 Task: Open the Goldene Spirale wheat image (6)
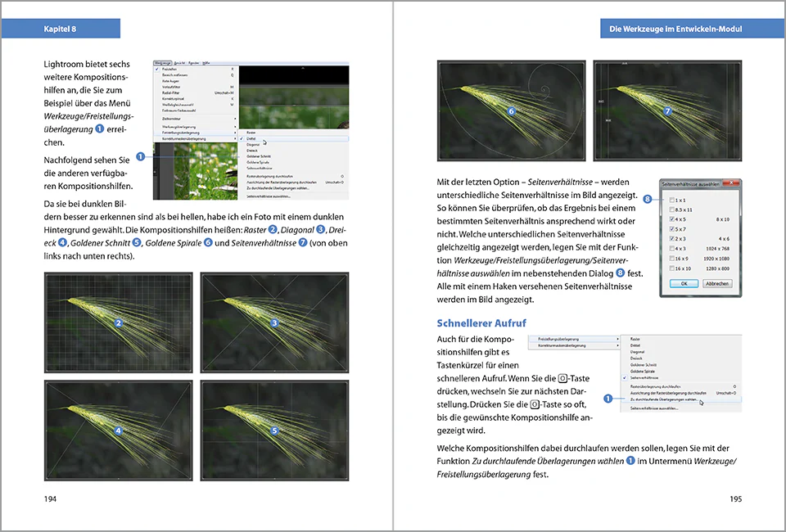pos(511,110)
